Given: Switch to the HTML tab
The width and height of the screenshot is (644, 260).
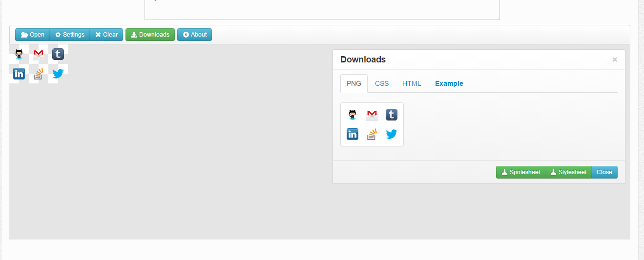Looking at the screenshot, I should click(x=412, y=83).
